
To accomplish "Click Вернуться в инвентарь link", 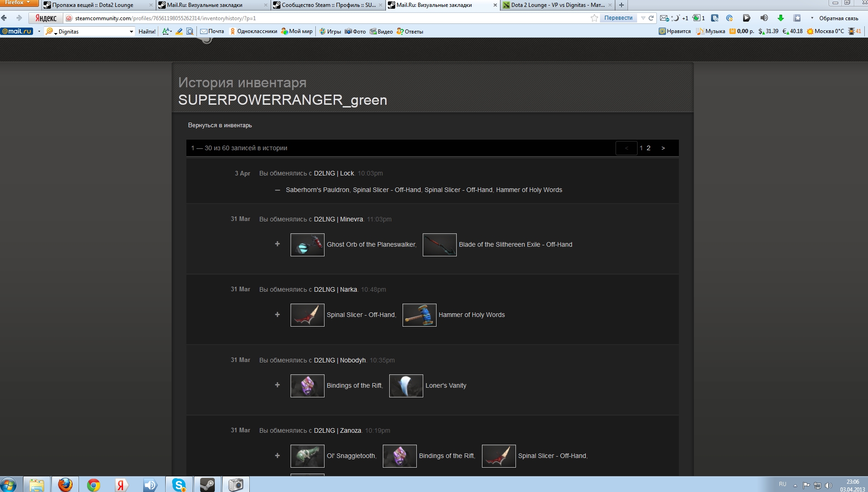I will coord(220,125).
